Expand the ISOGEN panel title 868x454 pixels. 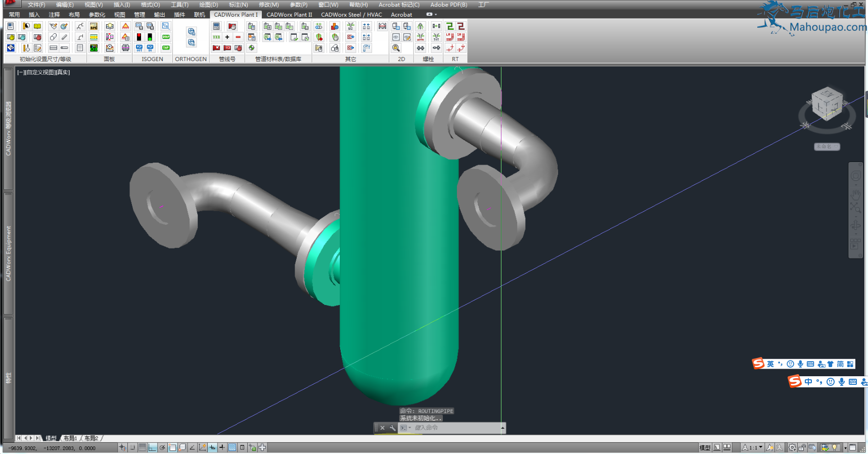pyautogui.click(x=152, y=59)
